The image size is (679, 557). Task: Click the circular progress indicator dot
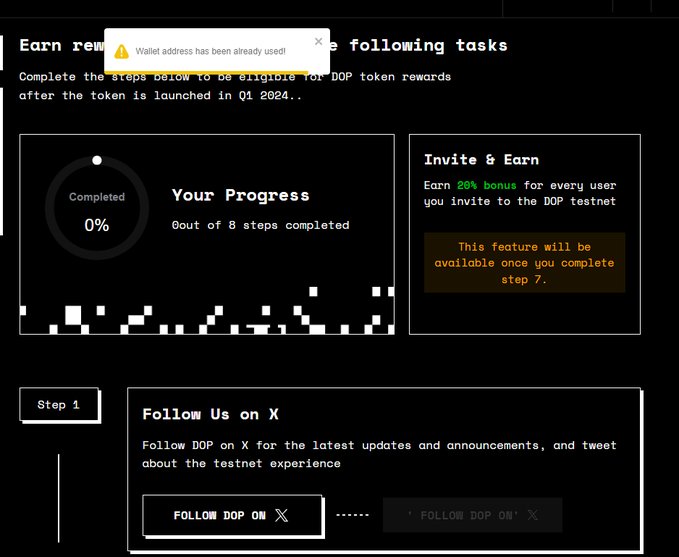97,160
